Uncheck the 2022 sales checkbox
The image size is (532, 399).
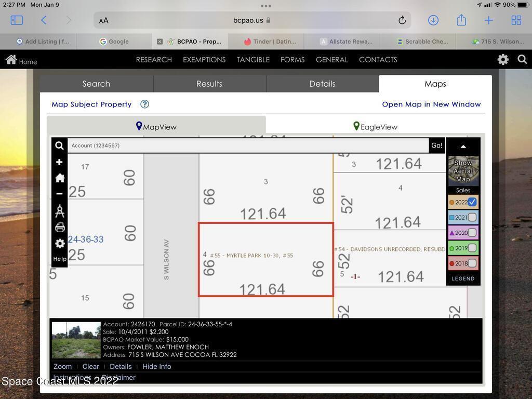point(472,202)
